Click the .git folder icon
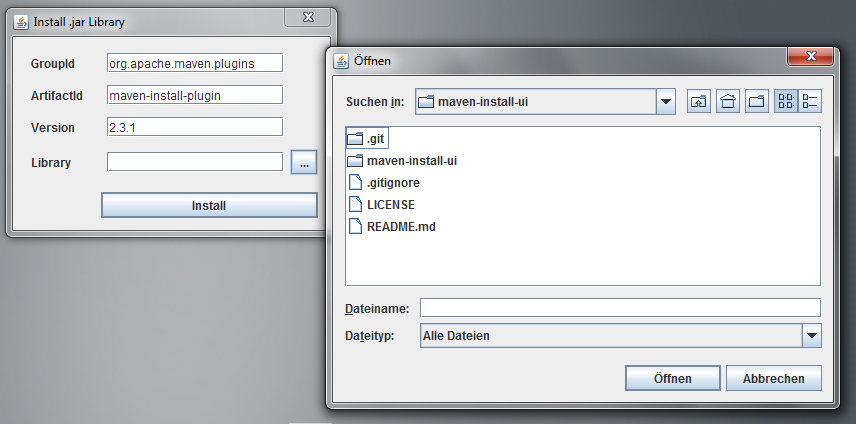Viewport: 856px width, 424px height. 355,139
